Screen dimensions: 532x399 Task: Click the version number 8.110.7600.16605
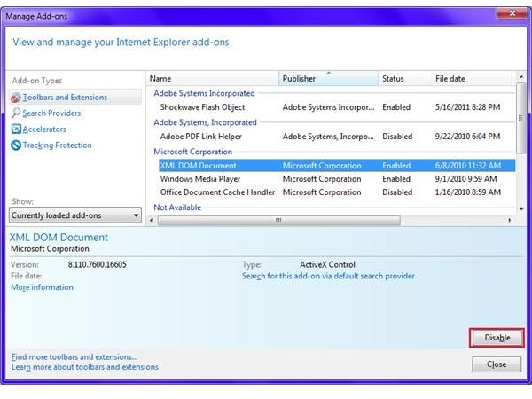[97, 264]
